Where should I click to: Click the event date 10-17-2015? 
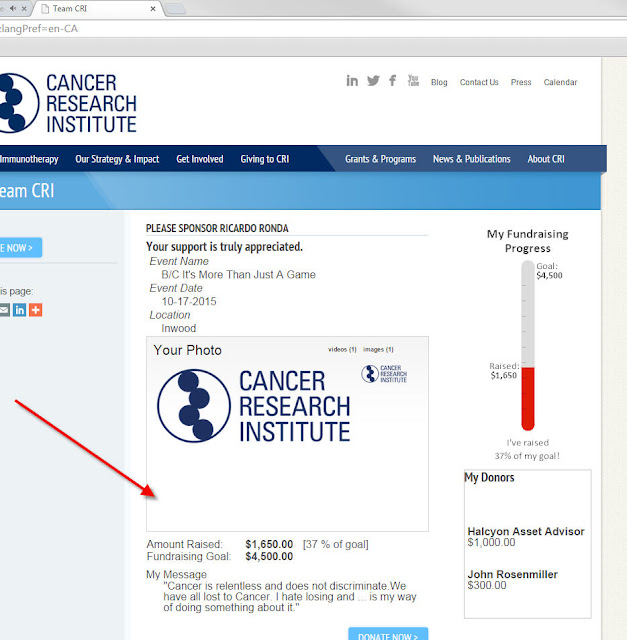point(189,301)
